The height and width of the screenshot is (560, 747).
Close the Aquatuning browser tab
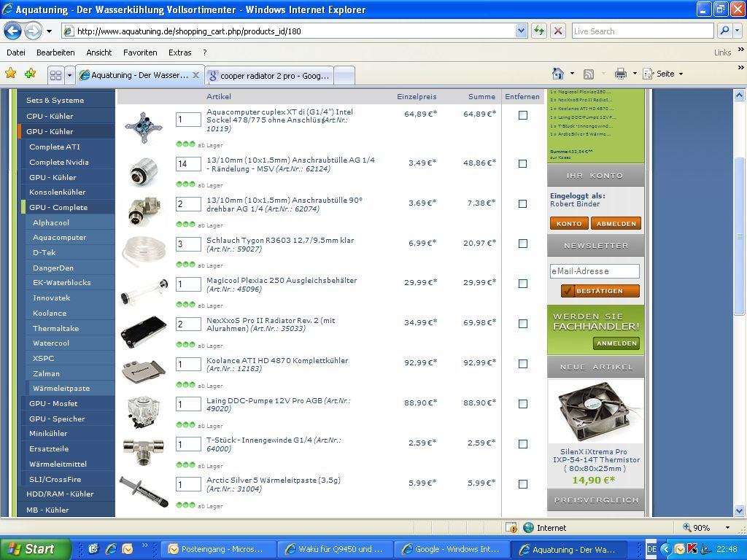(196, 75)
